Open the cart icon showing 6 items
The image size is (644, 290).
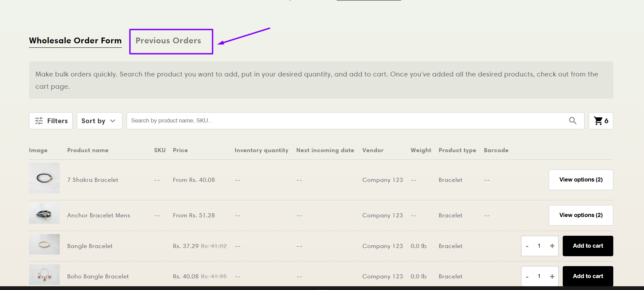601,121
